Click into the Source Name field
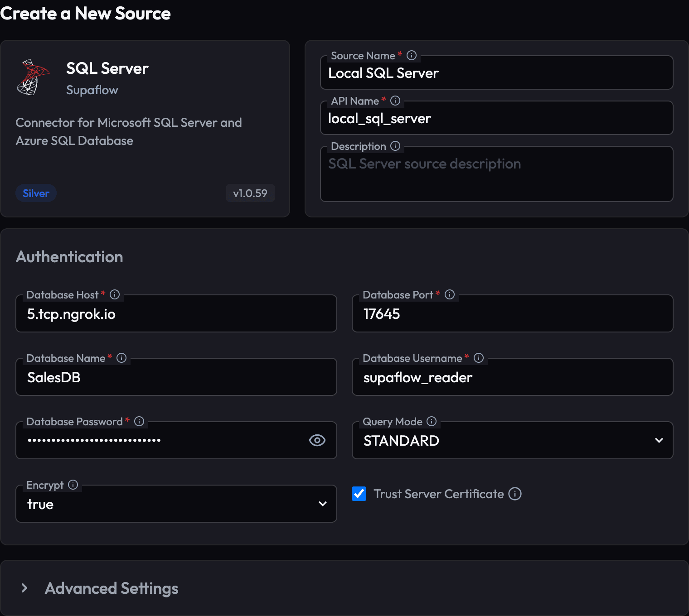The image size is (689, 616). point(497,72)
